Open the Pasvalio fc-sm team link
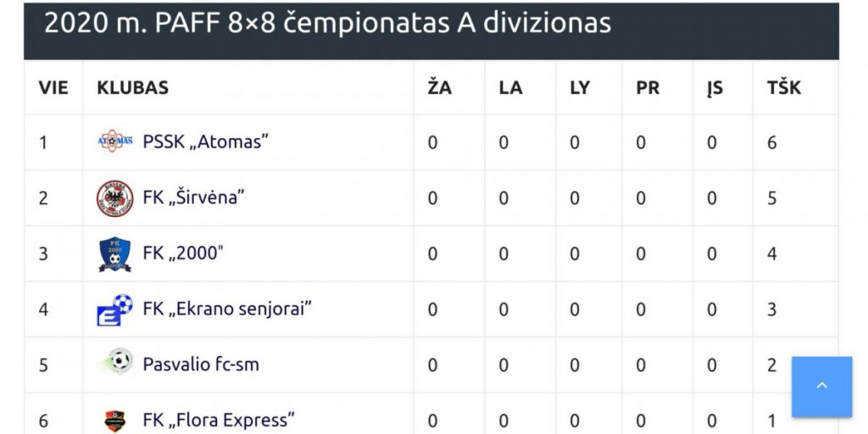 pos(201,364)
